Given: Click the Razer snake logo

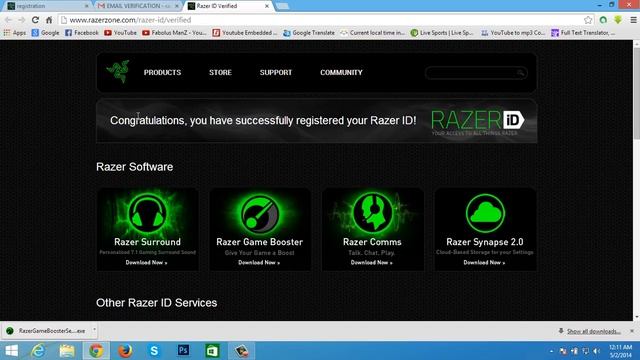Looking at the screenshot, I should click(118, 71).
